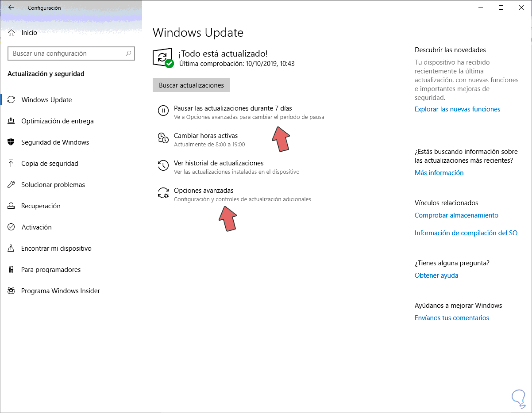Image resolution: width=532 pixels, height=413 pixels.
Task: Click the Encontrar mi dispositivo icon
Action: pyautogui.click(x=12, y=249)
